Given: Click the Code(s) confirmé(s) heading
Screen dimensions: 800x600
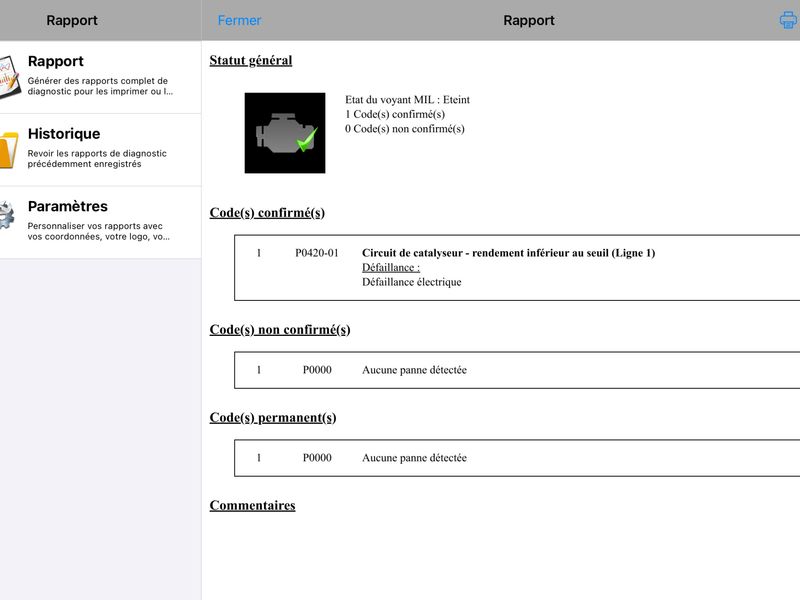Looking at the screenshot, I should click(267, 212).
